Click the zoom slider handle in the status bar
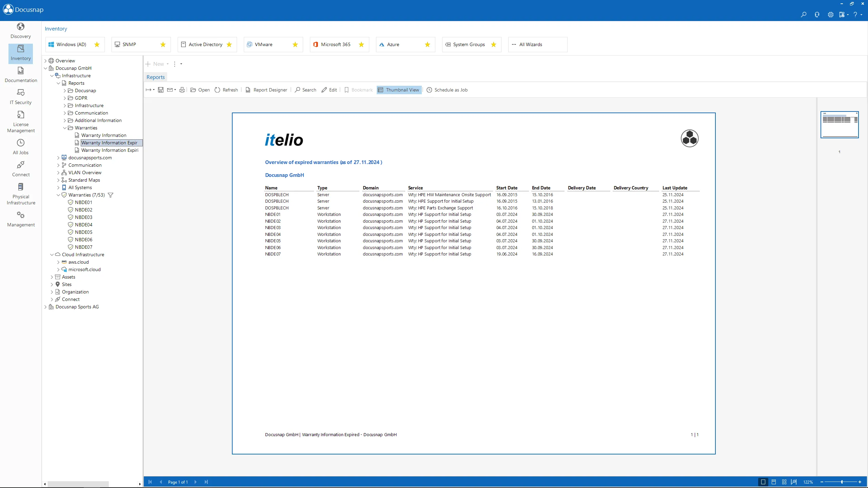 (x=842, y=482)
